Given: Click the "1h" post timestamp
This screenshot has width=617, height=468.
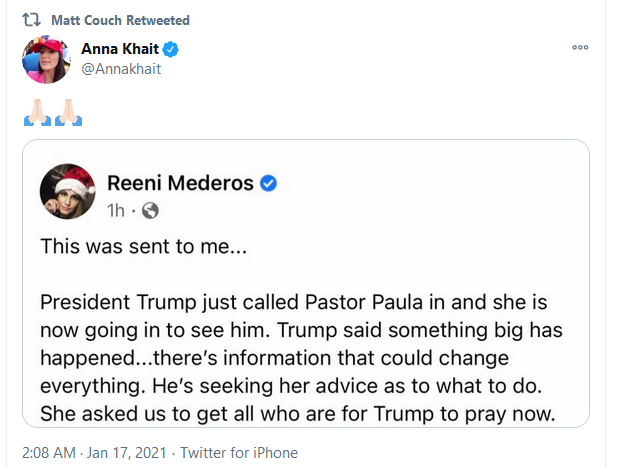Looking at the screenshot, I should point(116,210).
